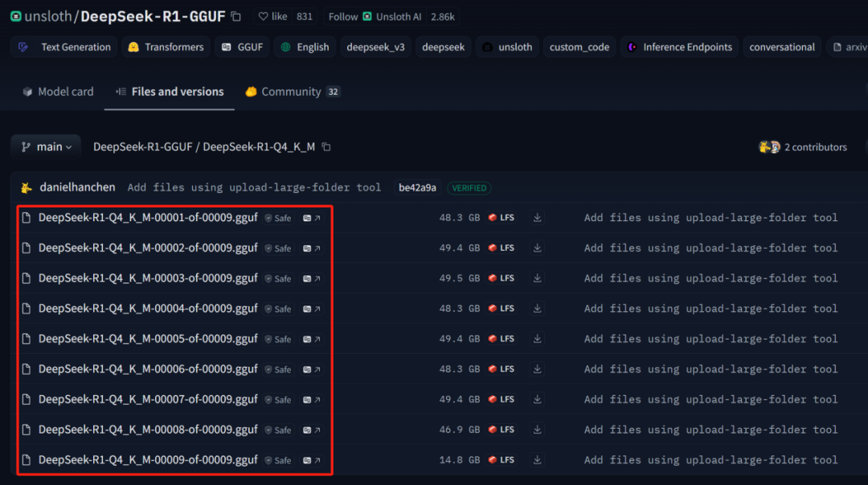868x485 pixels.
Task: Open danielhanchen's profile
Action: pyautogui.click(x=77, y=187)
